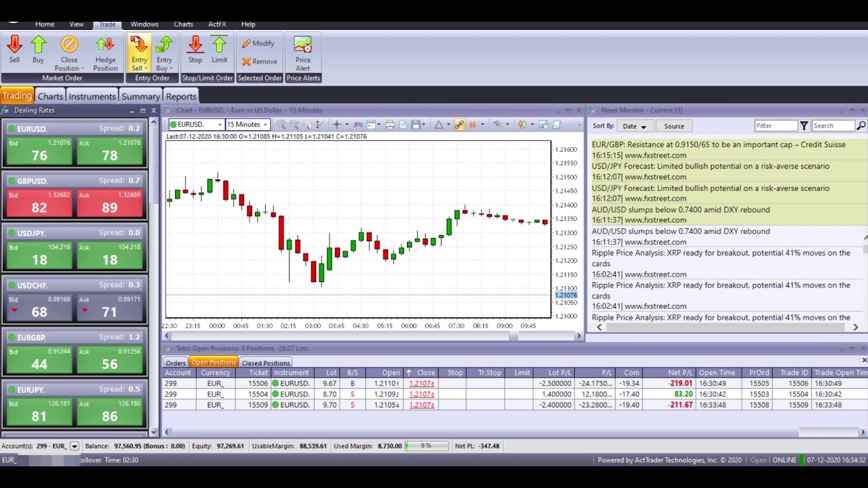
Task: Click the Source sort button in News Monitor
Action: (674, 126)
